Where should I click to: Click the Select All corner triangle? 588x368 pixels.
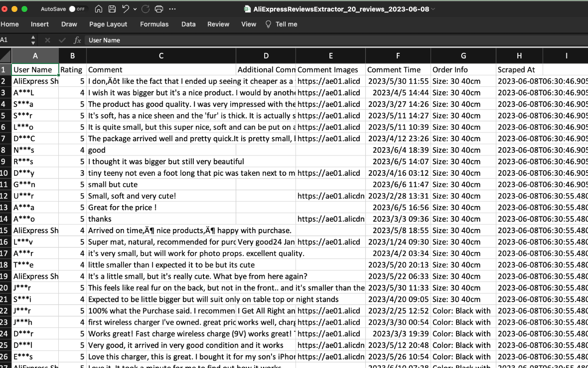6,56
